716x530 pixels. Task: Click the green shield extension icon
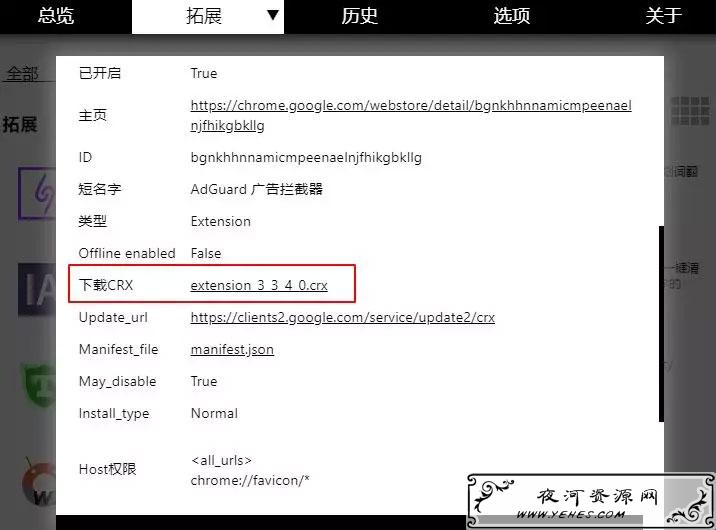point(39,384)
